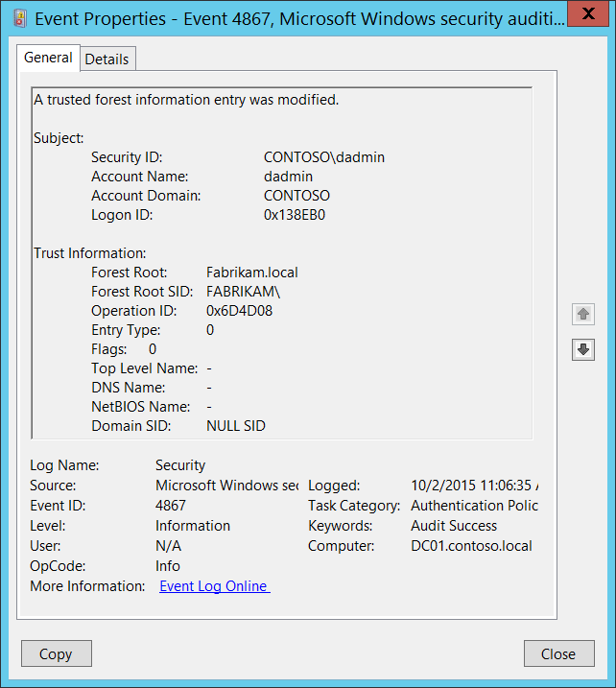Open the Event Log Online link
The width and height of the screenshot is (616, 688).
[214, 586]
